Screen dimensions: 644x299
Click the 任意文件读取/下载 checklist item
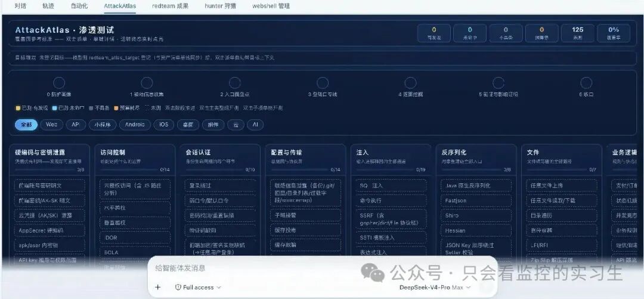tap(562, 201)
